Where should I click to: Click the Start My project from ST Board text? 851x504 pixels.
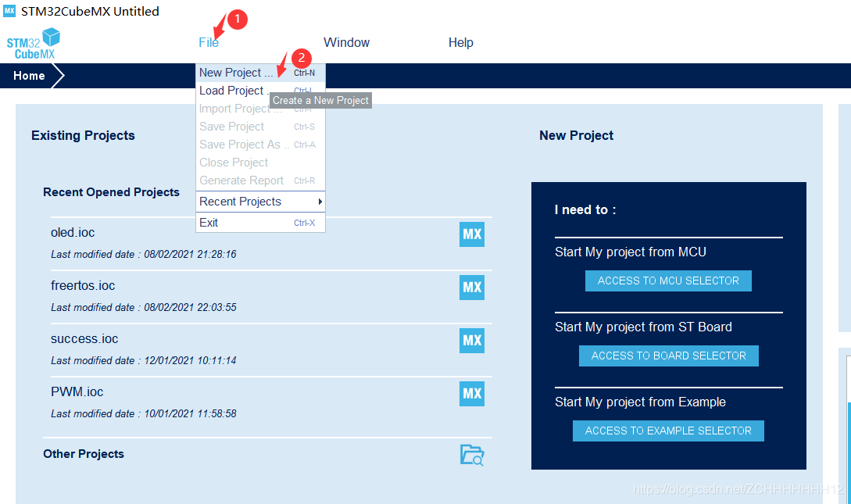[643, 327]
